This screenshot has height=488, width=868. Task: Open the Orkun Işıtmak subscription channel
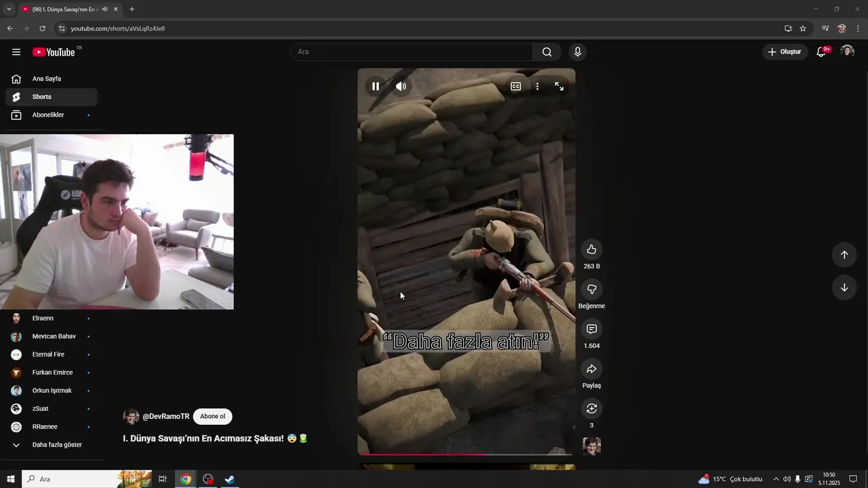tap(52, 390)
